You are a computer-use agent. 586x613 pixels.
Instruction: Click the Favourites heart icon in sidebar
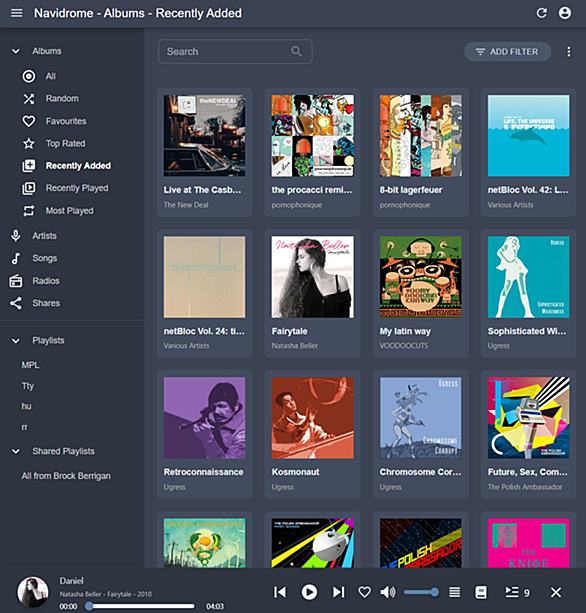[x=29, y=121]
